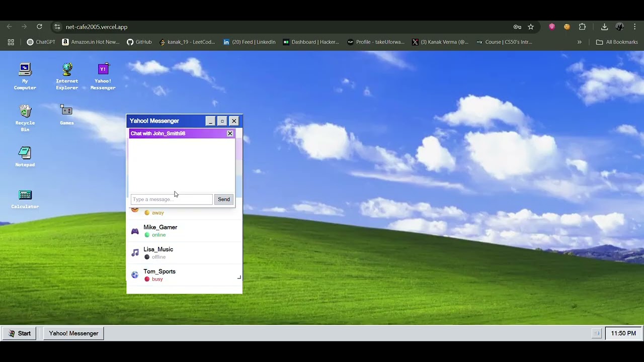Open the All Bookmarks folder
The width and height of the screenshot is (644, 362).
(617, 42)
